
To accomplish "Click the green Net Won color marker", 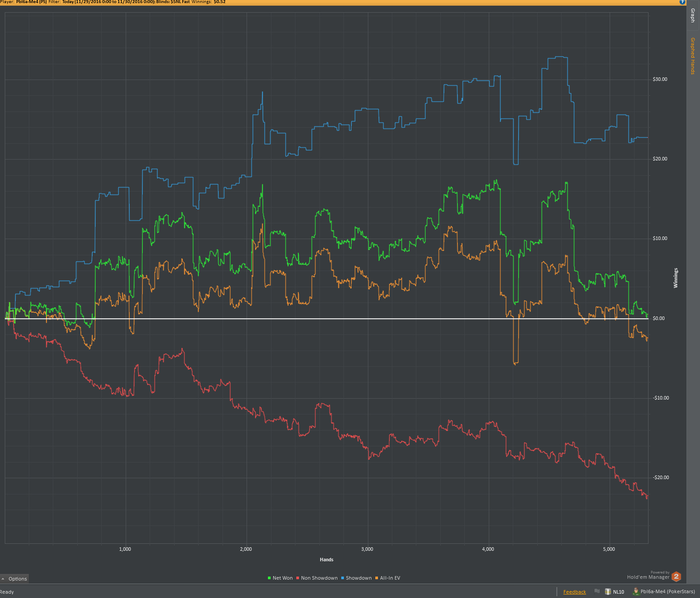I will 269,578.
